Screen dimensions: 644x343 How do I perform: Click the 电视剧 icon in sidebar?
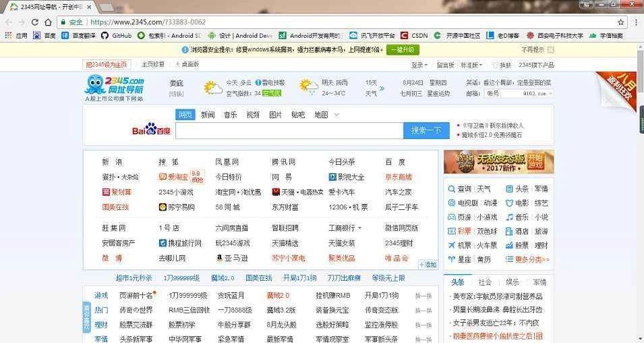(x=451, y=203)
